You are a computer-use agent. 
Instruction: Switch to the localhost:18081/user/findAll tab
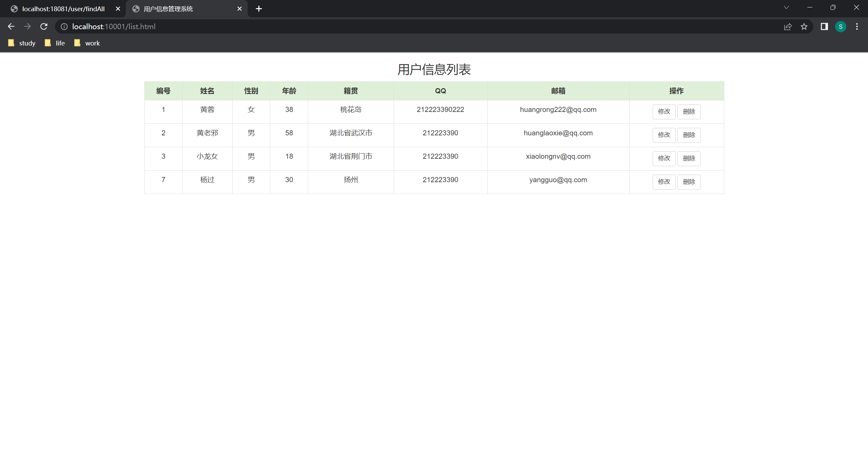[63, 9]
